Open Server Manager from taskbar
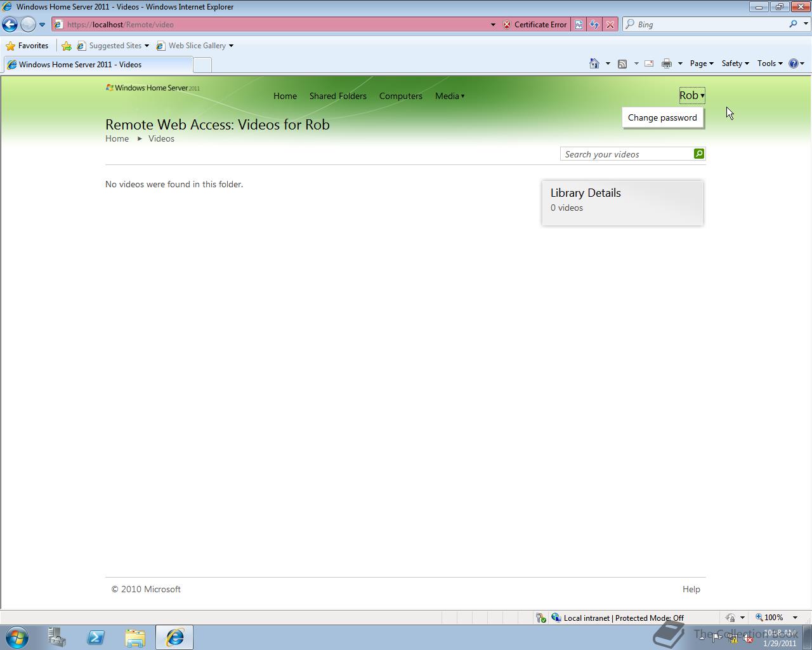 (x=57, y=637)
